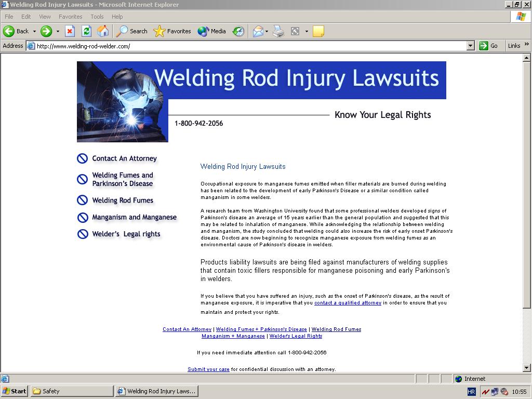This screenshot has height=399, width=532.
Task: Click the Windows Start button
Action: (14, 392)
